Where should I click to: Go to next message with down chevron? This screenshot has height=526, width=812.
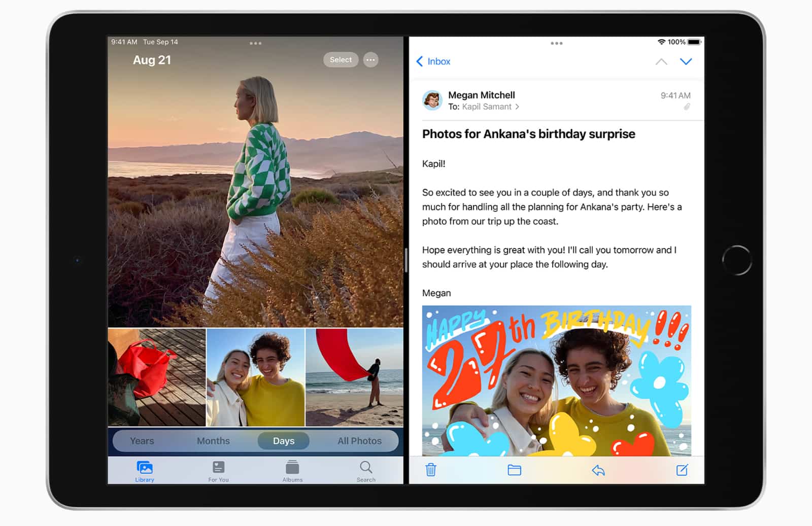(686, 61)
